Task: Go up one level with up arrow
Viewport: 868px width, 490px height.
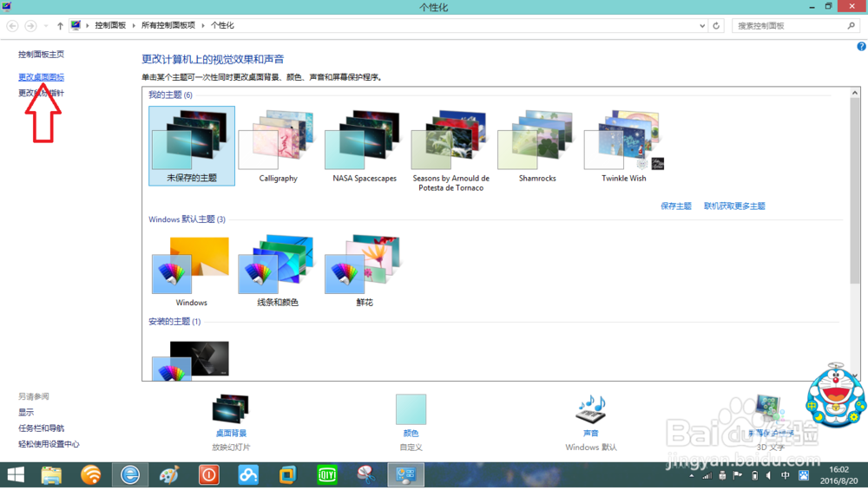Action: tap(60, 25)
